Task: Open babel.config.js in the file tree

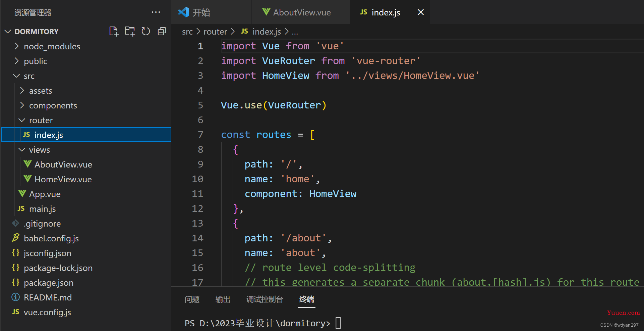Action: click(86, 238)
